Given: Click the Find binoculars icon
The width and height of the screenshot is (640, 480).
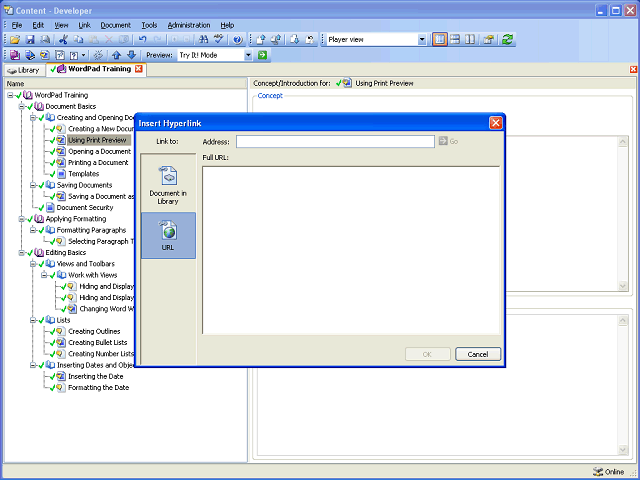Looking at the screenshot, I should [203, 40].
